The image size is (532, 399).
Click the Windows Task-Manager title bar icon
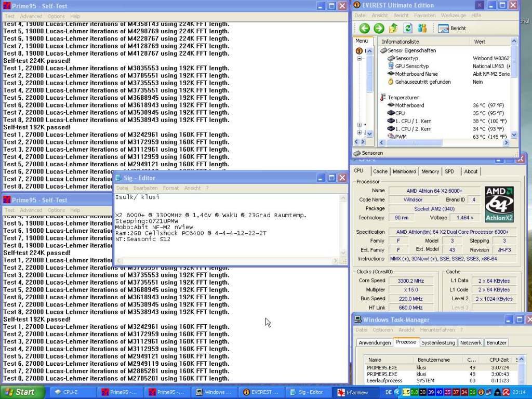point(358,320)
